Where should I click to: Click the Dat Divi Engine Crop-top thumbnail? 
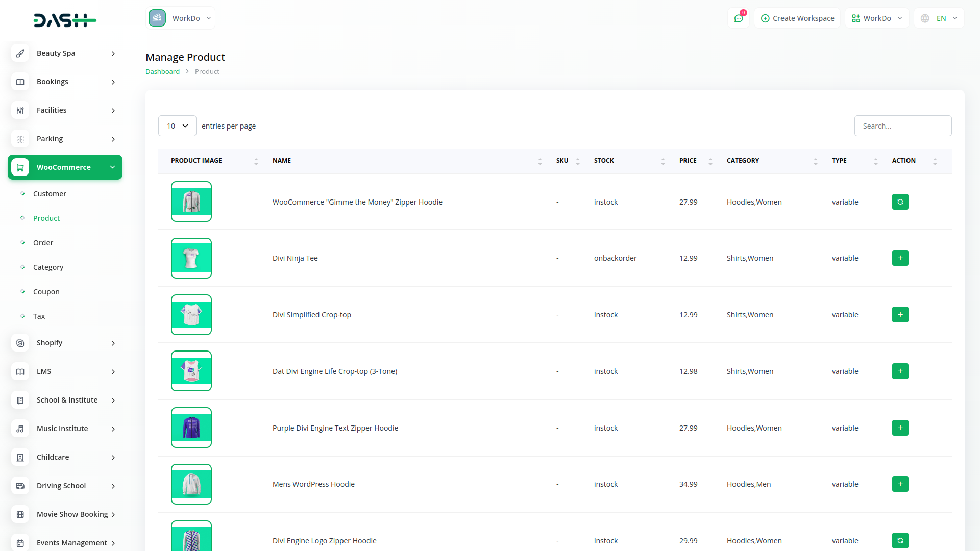[x=191, y=371]
